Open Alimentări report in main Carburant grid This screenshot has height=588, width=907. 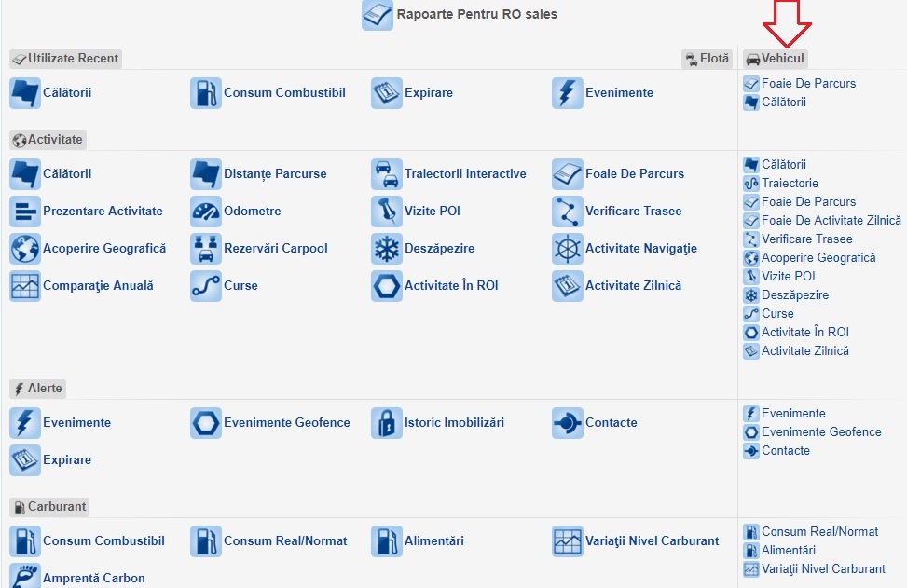point(433,541)
